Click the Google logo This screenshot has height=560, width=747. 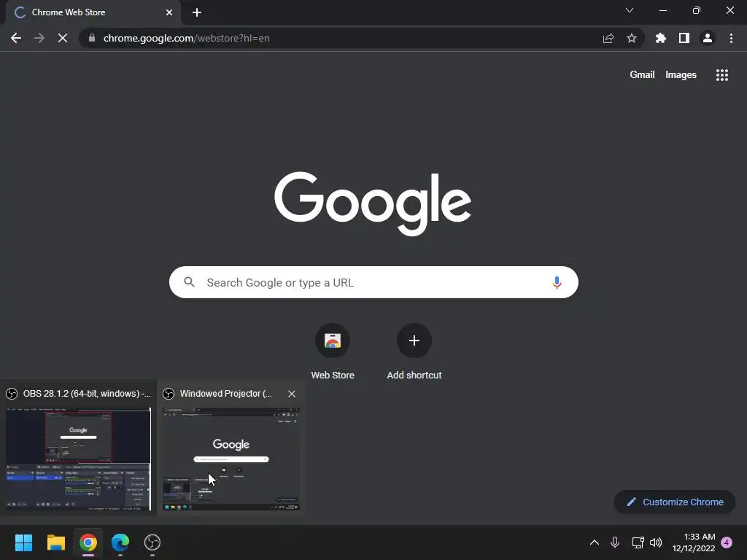(373, 204)
